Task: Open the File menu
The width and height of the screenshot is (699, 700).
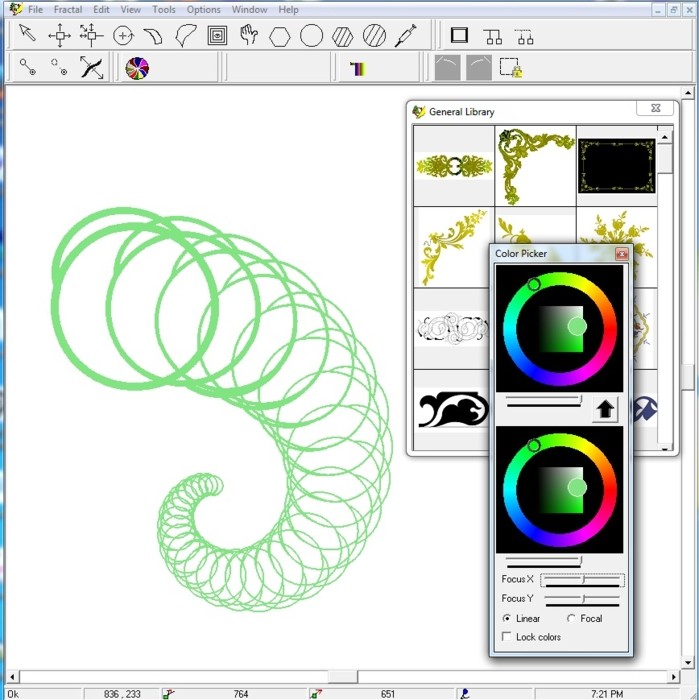Action: [35, 9]
